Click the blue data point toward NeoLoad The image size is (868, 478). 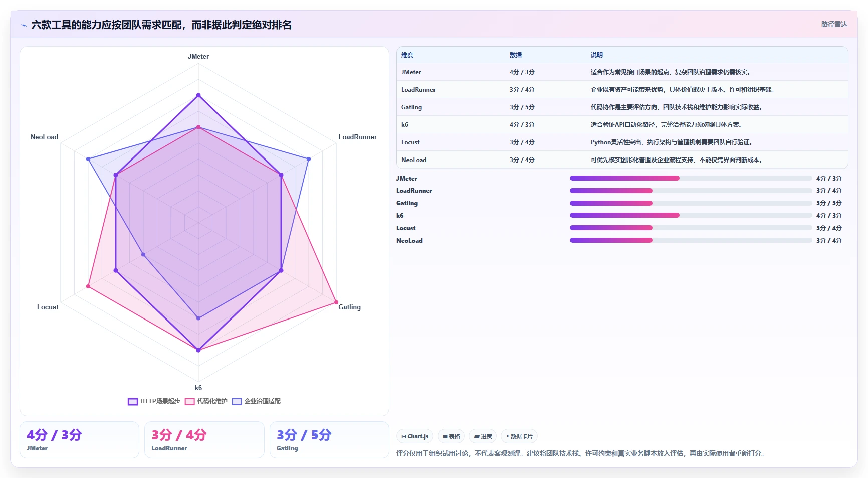point(88,159)
